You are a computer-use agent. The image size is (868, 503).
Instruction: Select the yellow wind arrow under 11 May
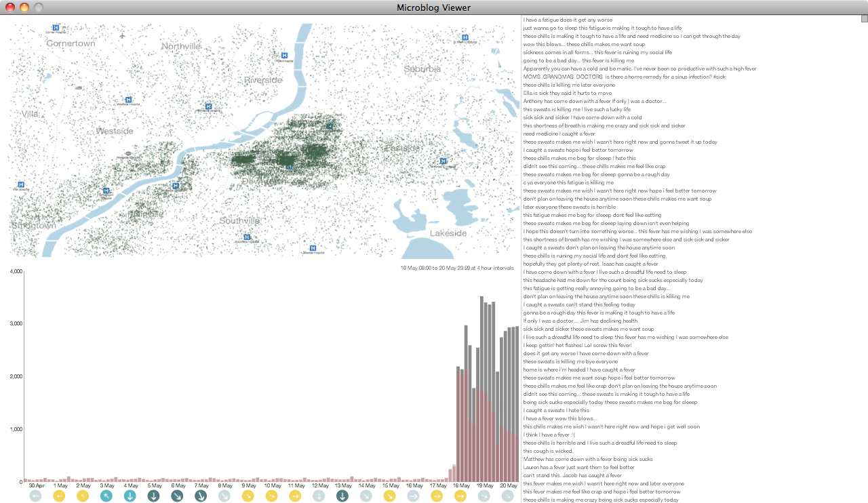click(295, 496)
